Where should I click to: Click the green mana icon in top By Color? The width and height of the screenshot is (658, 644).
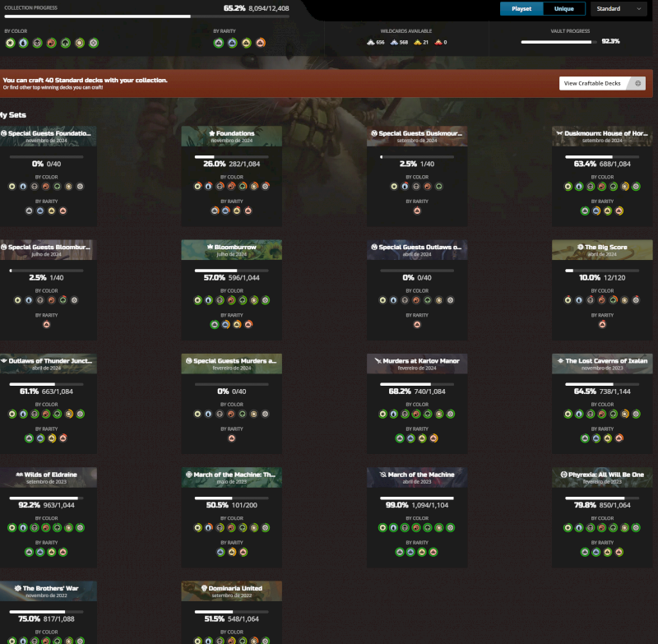click(x=66, y=43)
